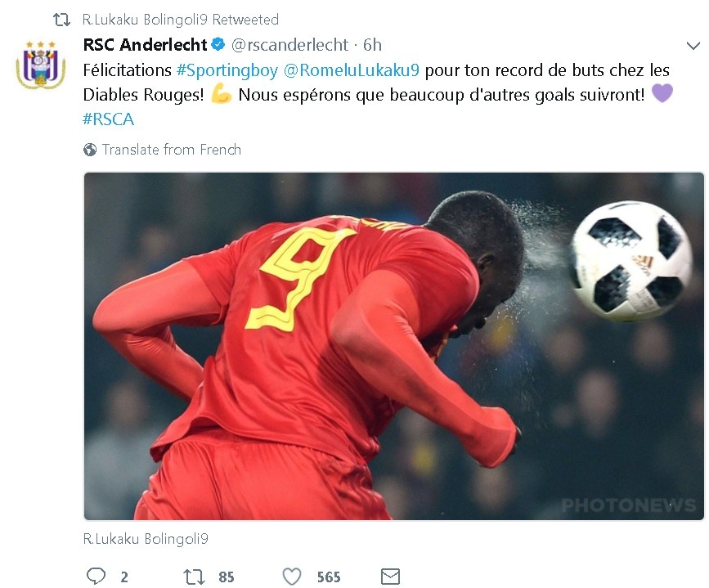Like the tweet with the heart icon
The height and width of the screenshot is (588, 709).
click(x=292, y=577)
